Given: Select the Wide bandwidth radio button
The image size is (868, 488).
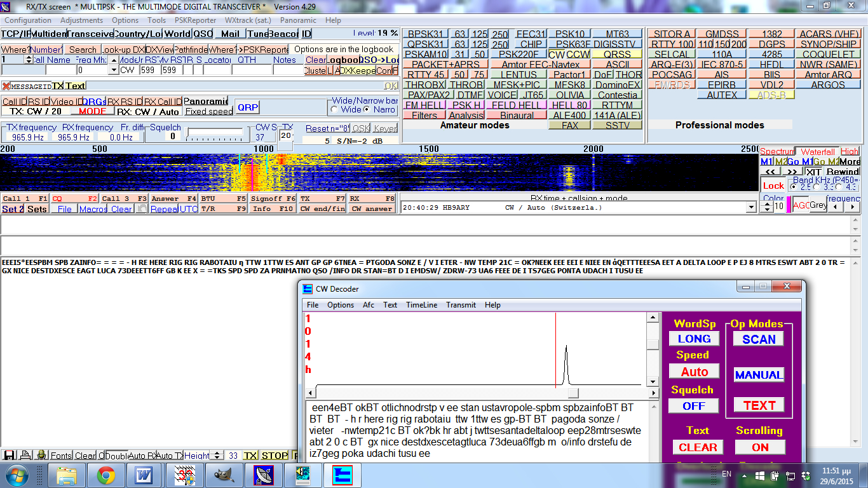Looking at the screenshot, I should [x=335, y=109].
